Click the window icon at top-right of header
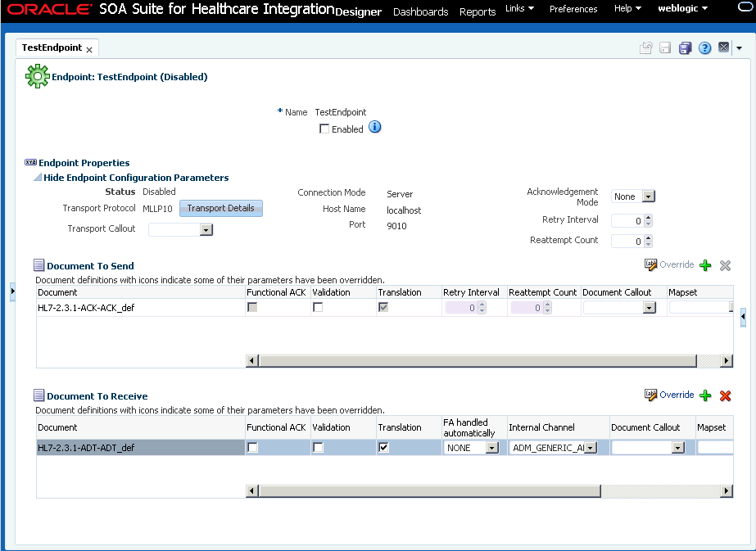 coord(746,6)
